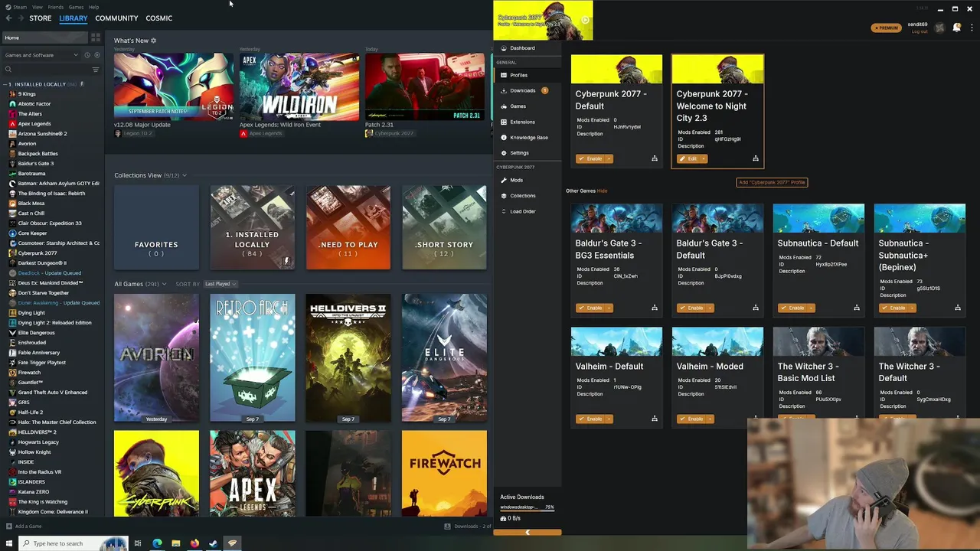Click tree icon on Welcome to Night City profile
Viewport: 980px width, 551px height.
click(x=756, y=158)
